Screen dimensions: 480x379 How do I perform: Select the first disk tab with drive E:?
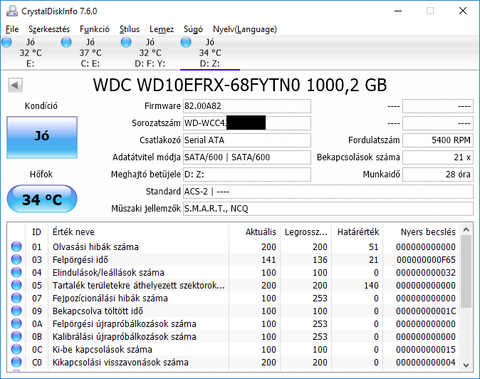[30, 53]
